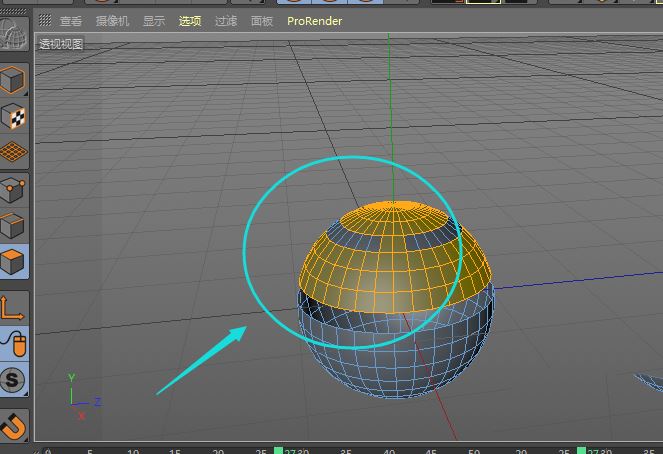Viewport: 663px width, 454px height.
Task: Click the Enable Snap magnet icon
Action: (x=14, y=424)
